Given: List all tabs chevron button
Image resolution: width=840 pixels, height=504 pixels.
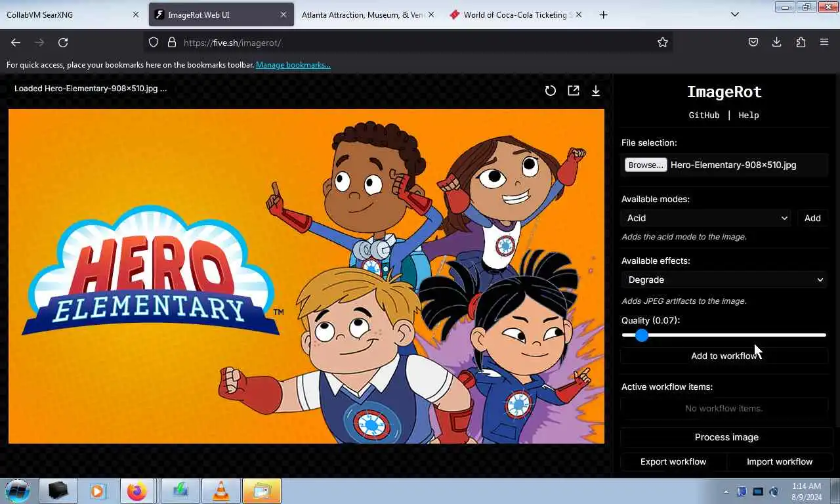Looking at the screenshot, I should [735, 14].
